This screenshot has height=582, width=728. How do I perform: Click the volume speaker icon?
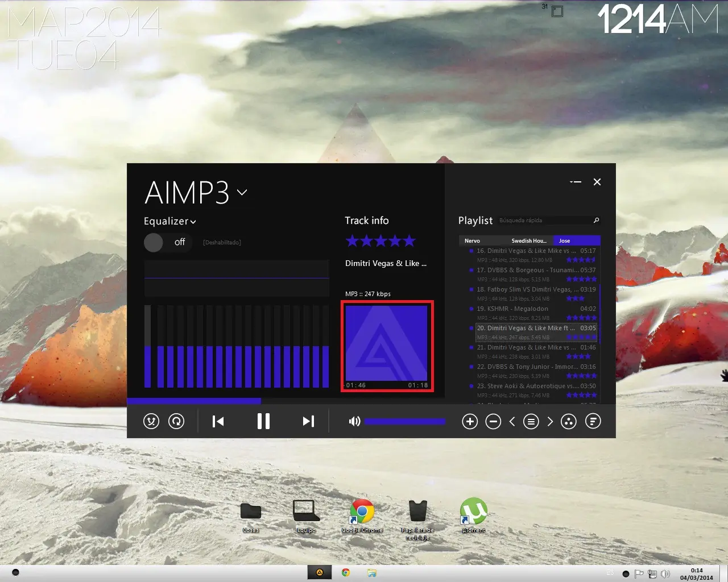tap(354, 421)
